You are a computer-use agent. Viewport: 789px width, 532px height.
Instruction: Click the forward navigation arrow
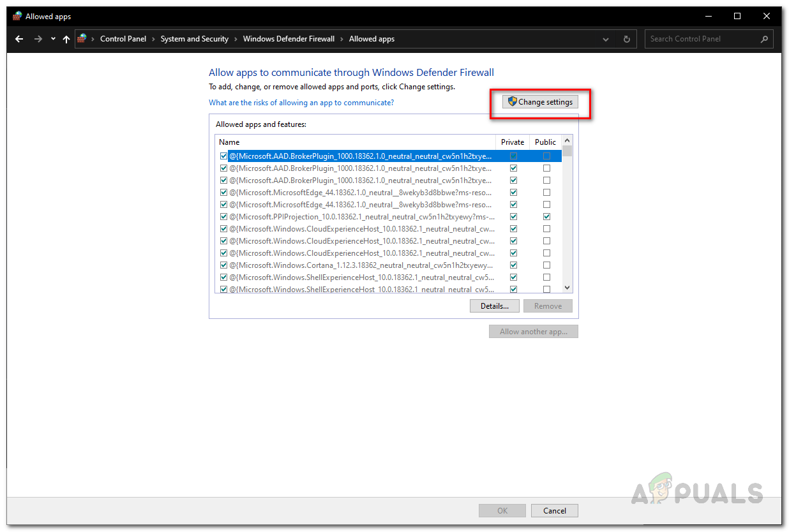tap(37, 39)
